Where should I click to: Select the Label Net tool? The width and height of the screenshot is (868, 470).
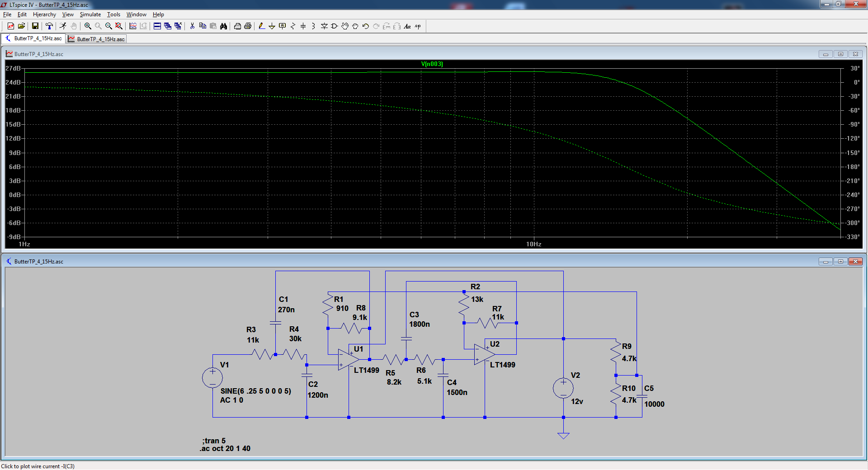(283, 26)
